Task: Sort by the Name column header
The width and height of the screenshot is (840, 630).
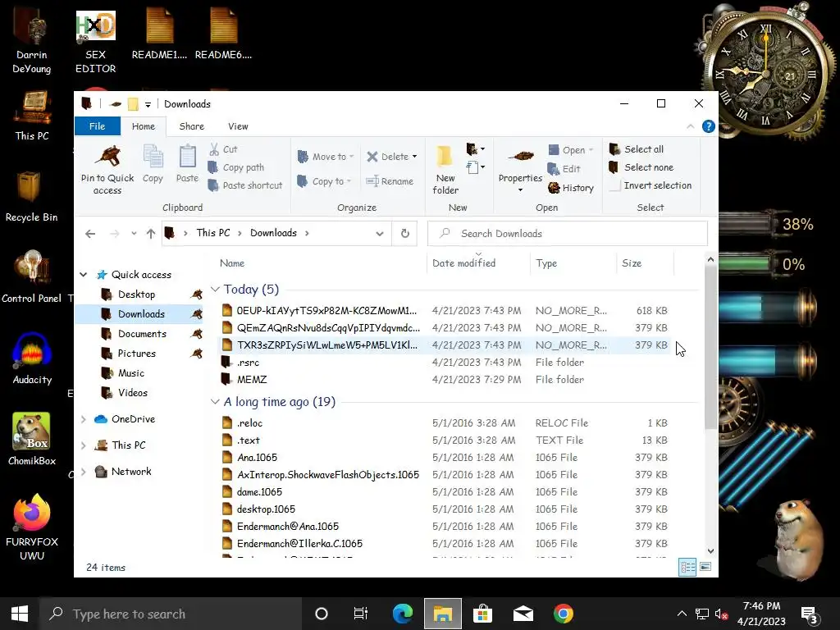Action: coord(321,263)
